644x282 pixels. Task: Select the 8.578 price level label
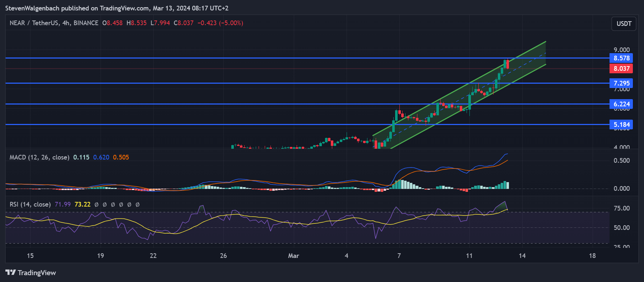[x=621, y=58]
